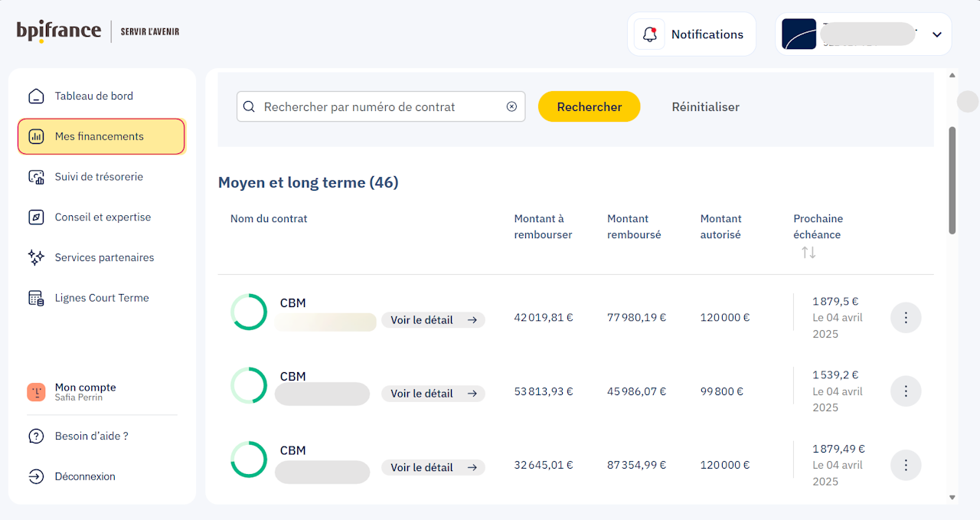Open Tableau de bord from sidebar

coord(94,96)
